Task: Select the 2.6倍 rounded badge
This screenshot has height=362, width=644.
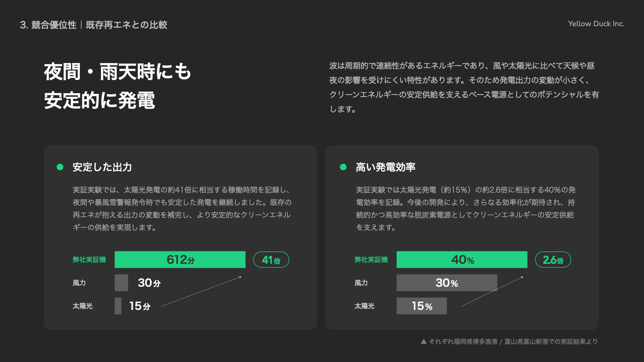Action: click(553, 260)
